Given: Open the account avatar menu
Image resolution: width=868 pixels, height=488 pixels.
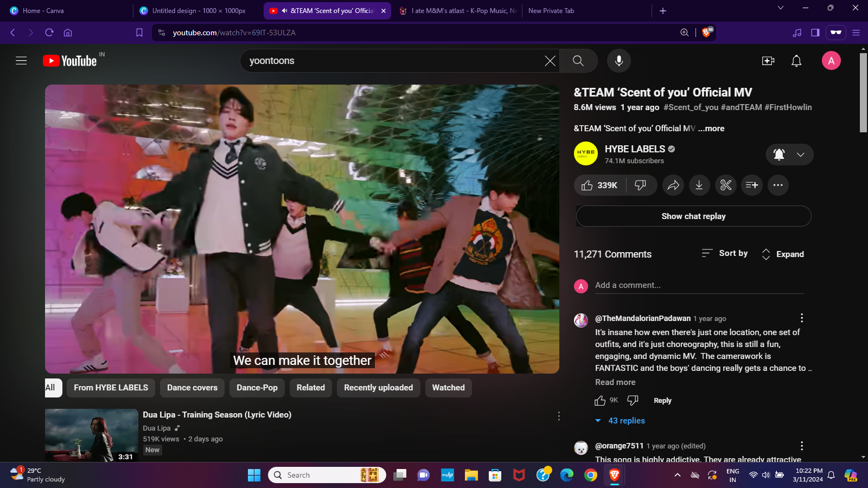Looking at the screenshot, I should [831, 61].
